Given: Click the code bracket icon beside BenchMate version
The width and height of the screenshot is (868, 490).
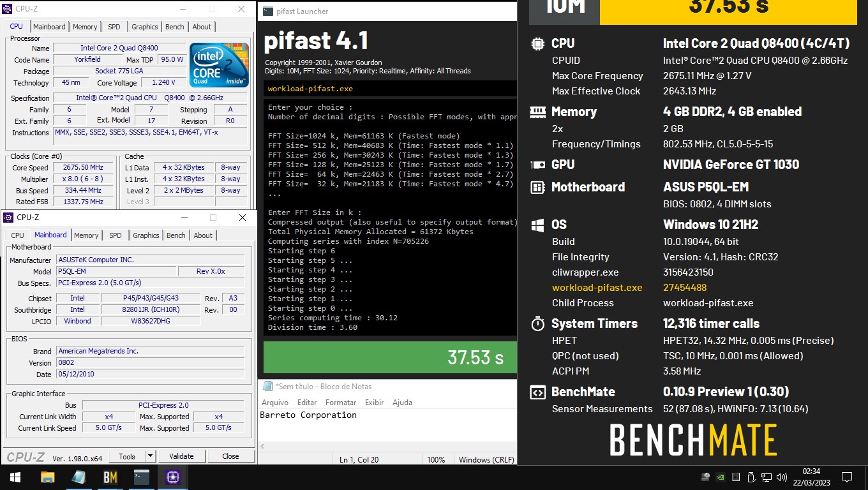Looking at the screenshot, I should coord(537,392).
